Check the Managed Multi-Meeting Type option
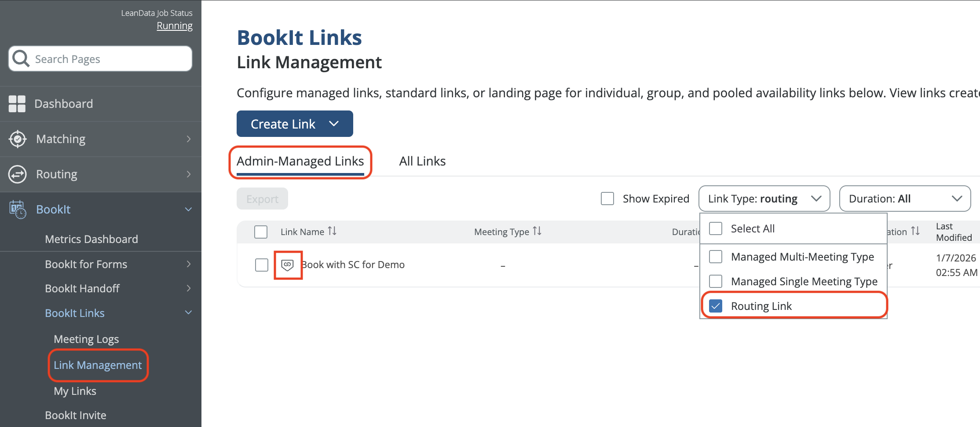980x427 pixels. [716, 257]
